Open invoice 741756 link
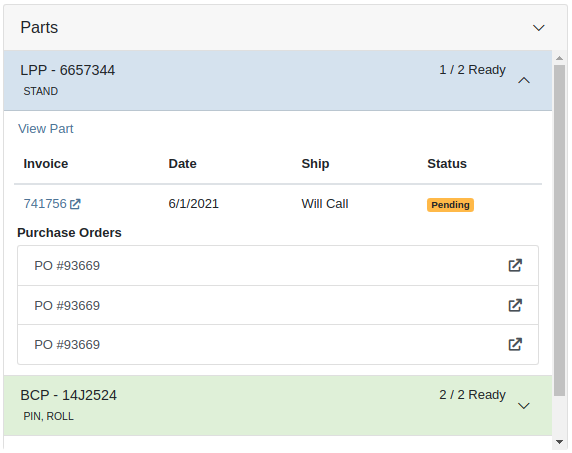 [x=45, y=204]
